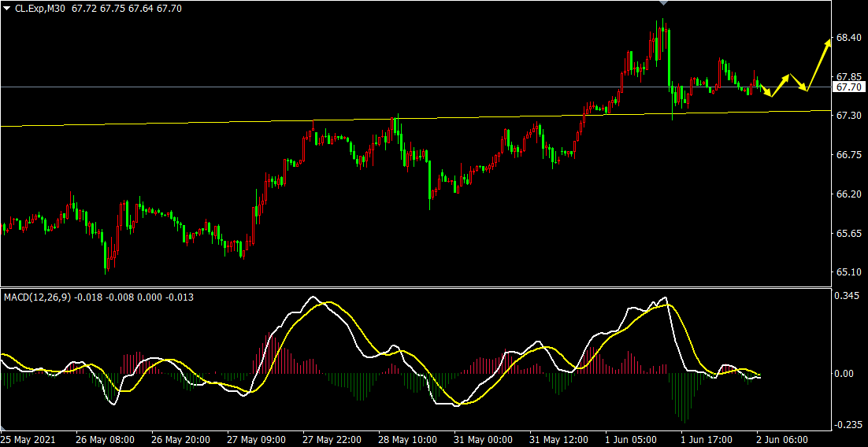868x447 pixels.
Task: Click the triangle arrow beside CL.Exp,M30
Action: 7,7
